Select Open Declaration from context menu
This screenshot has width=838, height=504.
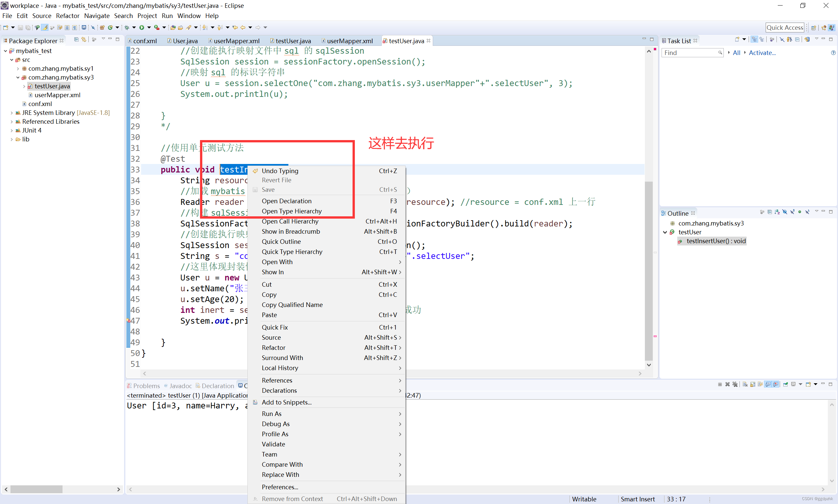[x=286, y=201]
